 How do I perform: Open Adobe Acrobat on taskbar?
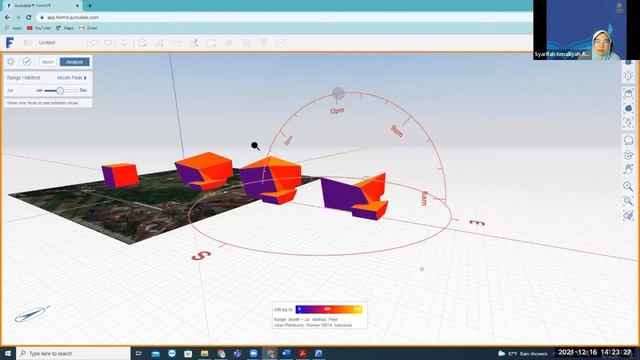pyautogui.click(x=302, y=353)
